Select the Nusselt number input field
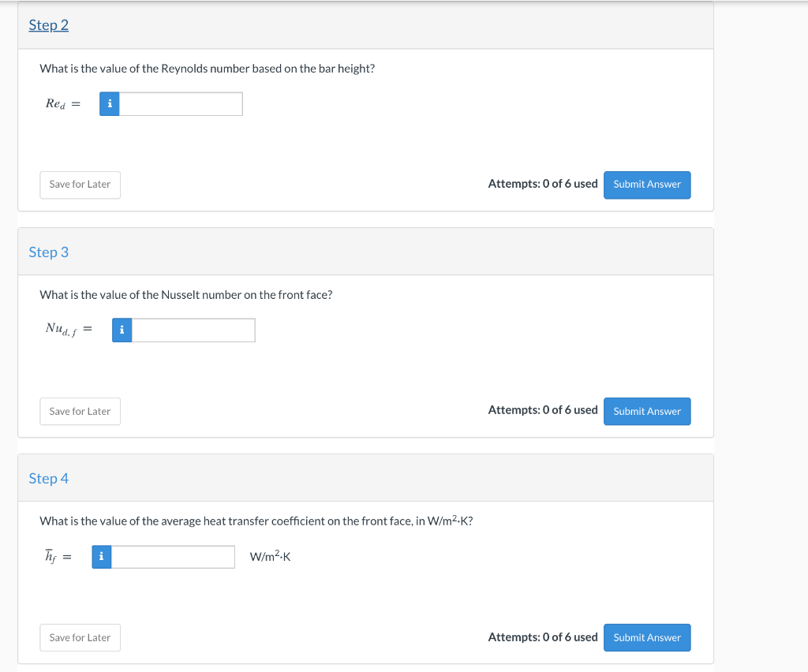The image size is (808, 672). [x=194, y=330]
